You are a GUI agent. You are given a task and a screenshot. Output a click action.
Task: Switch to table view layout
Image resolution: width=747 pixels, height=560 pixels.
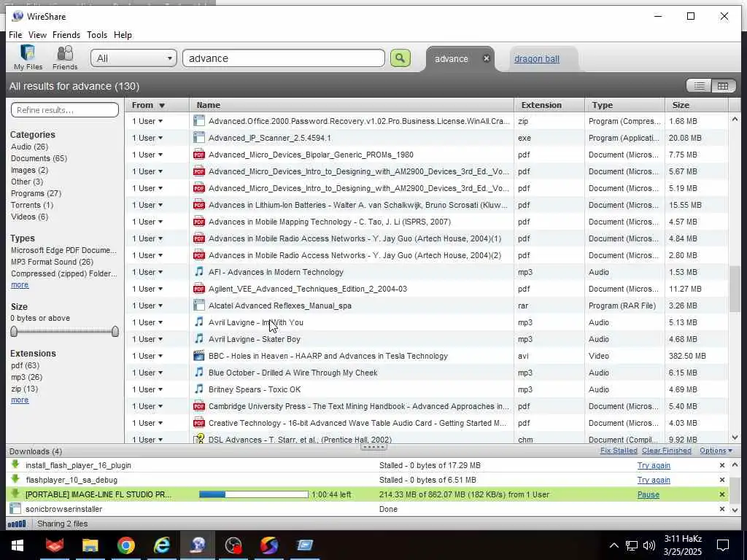(x=723, y=86)
